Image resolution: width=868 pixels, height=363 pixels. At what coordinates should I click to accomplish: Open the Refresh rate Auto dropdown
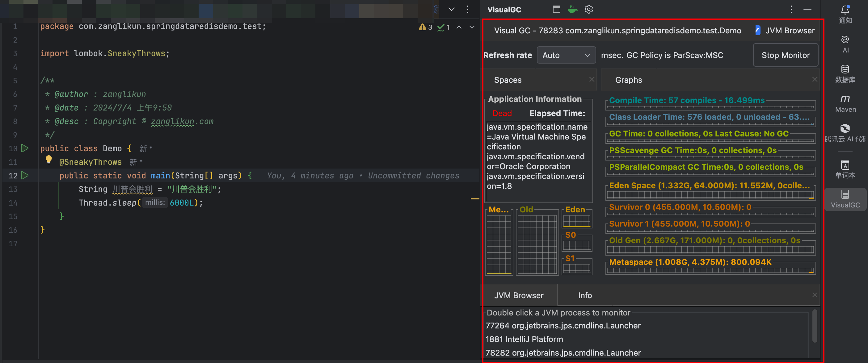(x=566, y=55)
